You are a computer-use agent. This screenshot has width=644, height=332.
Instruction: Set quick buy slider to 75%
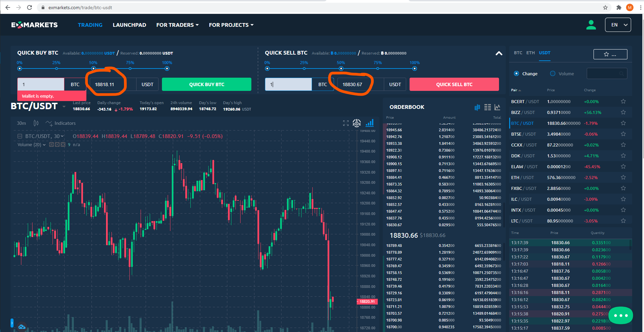tap(130, 69)
